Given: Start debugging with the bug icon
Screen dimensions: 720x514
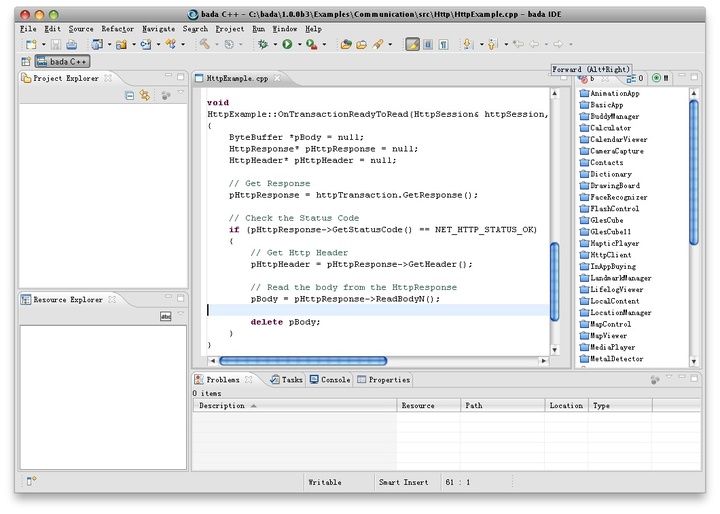Looking at the screenshot, I should click(x=263, y=44).
